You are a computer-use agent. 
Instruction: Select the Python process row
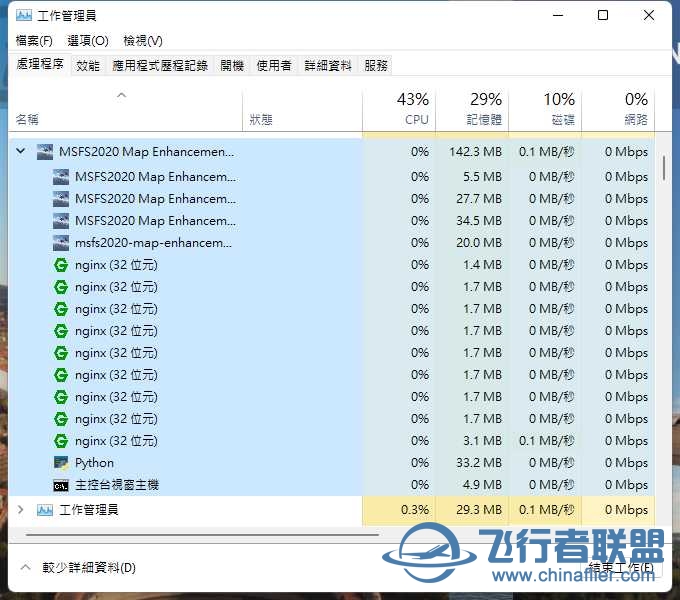pyautogui.click(x=331, y=463)
